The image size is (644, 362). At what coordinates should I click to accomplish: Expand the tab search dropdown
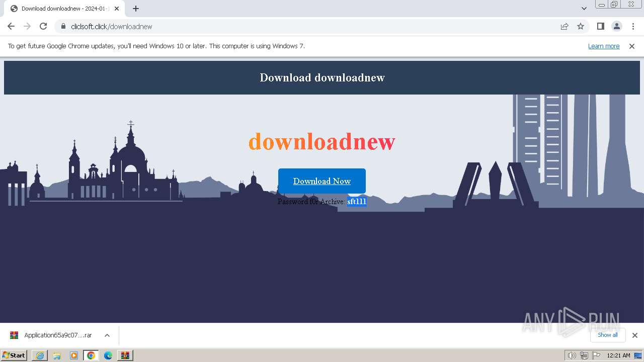click(584, 8)
